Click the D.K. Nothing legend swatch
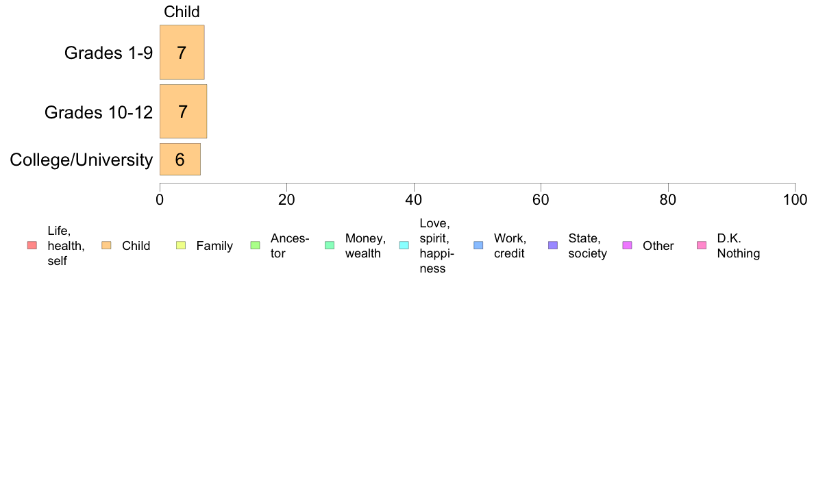Viewport: 814px width, 504px height. tap(702, 246)
